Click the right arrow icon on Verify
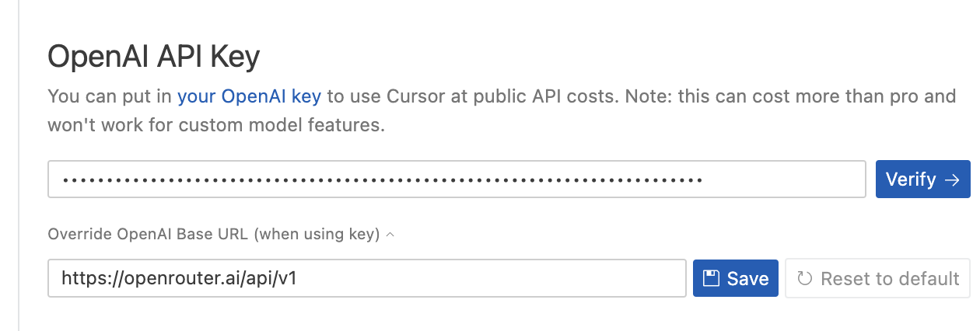Image resolution: width=980 pixels, height=331 pixels. (951, 179)
